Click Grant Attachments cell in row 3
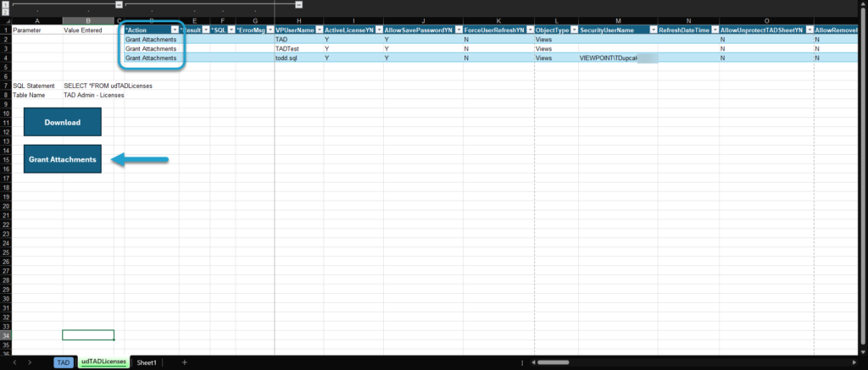The image size is (868, 370). click(152, 48)
